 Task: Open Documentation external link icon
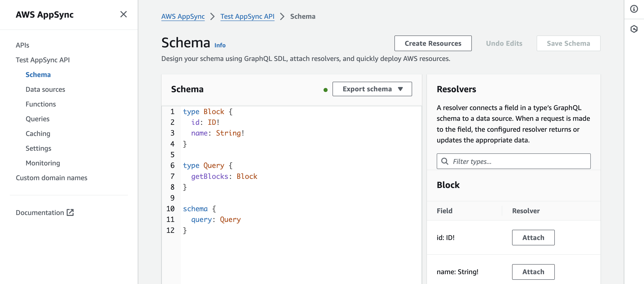coord(70,212)
